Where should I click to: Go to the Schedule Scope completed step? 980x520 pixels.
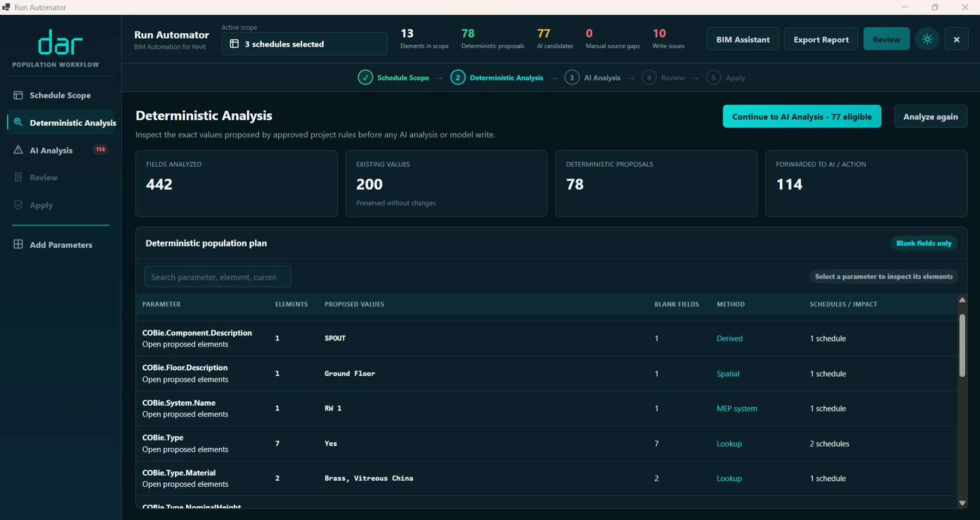(394, 78)
